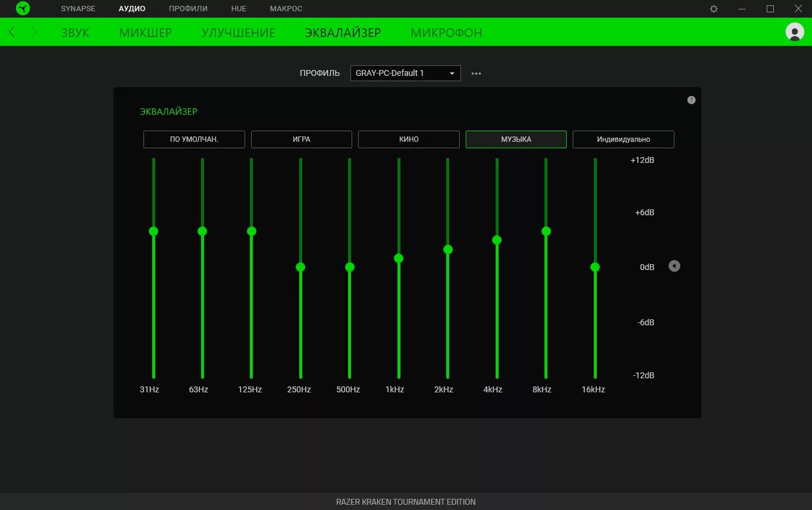Click the 0dB reset arrow icon
Screen dimensions: 812x510
[x=674, y=266]
